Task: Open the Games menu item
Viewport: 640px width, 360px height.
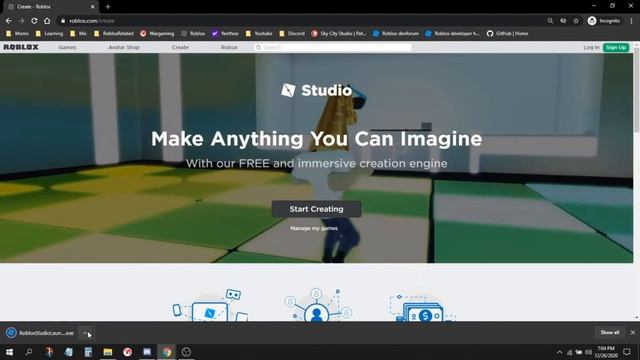Action: (67, 47)
